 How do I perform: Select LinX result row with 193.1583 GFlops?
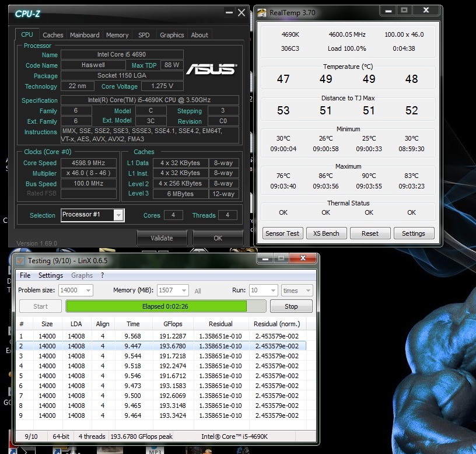(x=161, y=386)
